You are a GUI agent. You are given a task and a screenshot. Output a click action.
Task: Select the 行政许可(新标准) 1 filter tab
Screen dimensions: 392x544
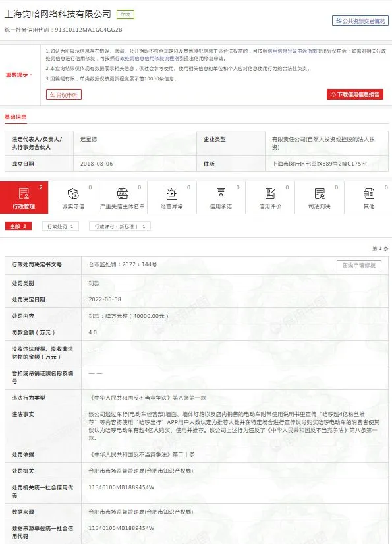[119, 226]
